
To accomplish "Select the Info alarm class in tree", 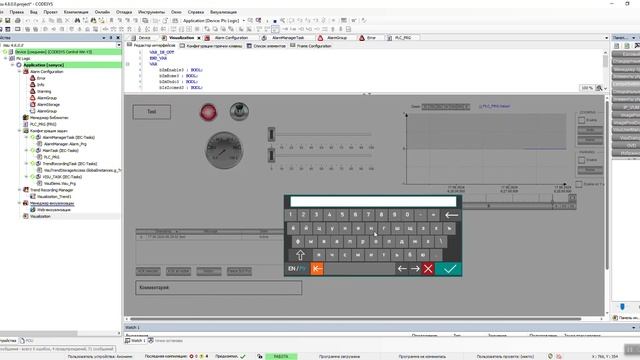I will (x=40, y=84).
